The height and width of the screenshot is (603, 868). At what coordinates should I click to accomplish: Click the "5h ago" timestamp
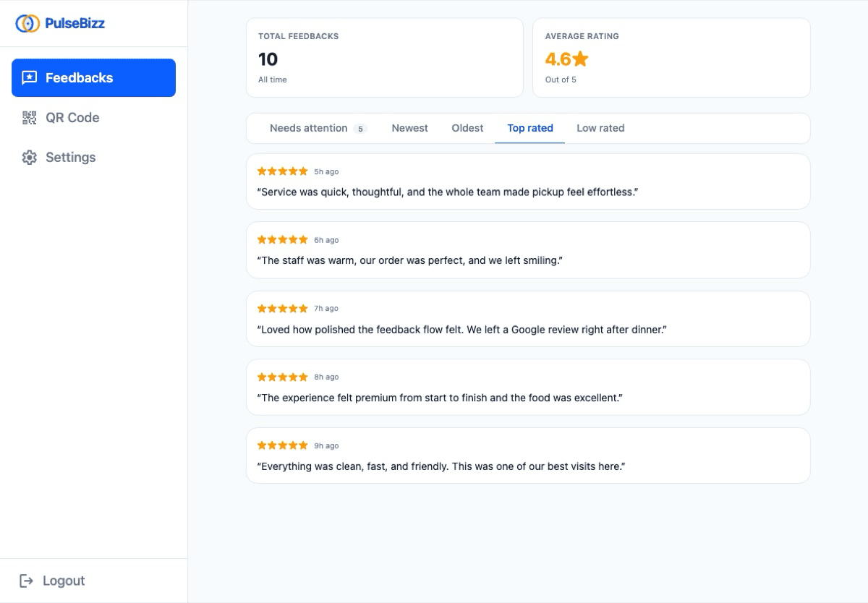click(326, 172)
